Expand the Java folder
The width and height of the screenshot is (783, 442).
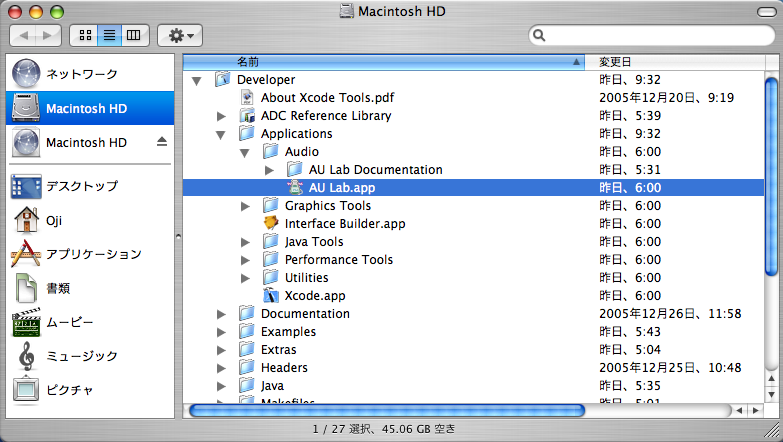221,386
